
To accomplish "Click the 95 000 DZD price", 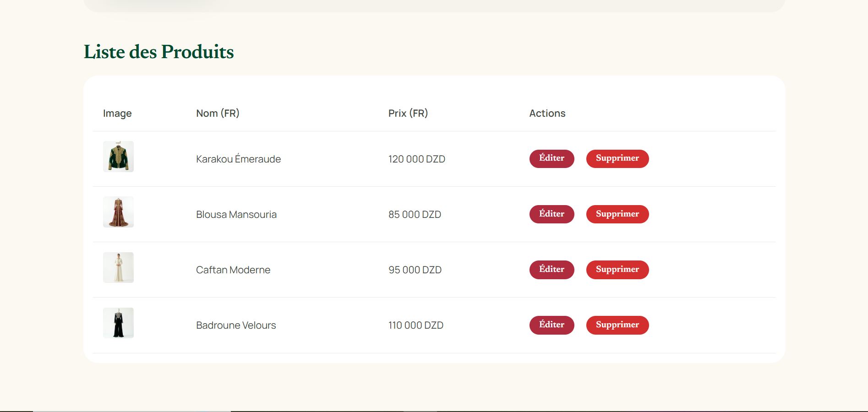I will click(415, 270).
